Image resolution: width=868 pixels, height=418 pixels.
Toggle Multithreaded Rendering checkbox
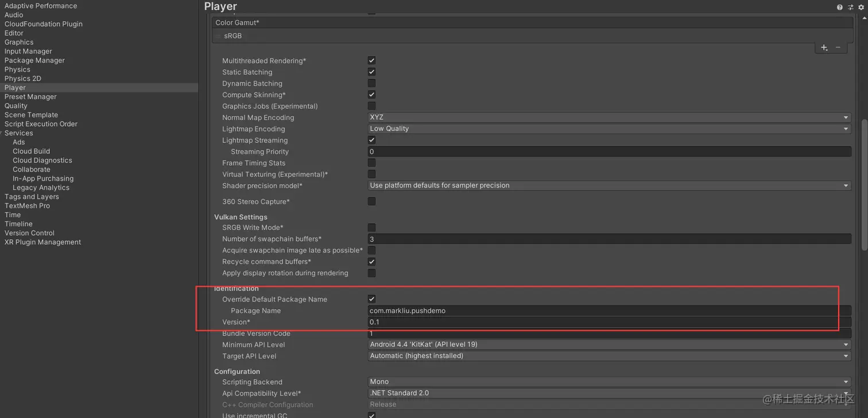tap(371, 60)
